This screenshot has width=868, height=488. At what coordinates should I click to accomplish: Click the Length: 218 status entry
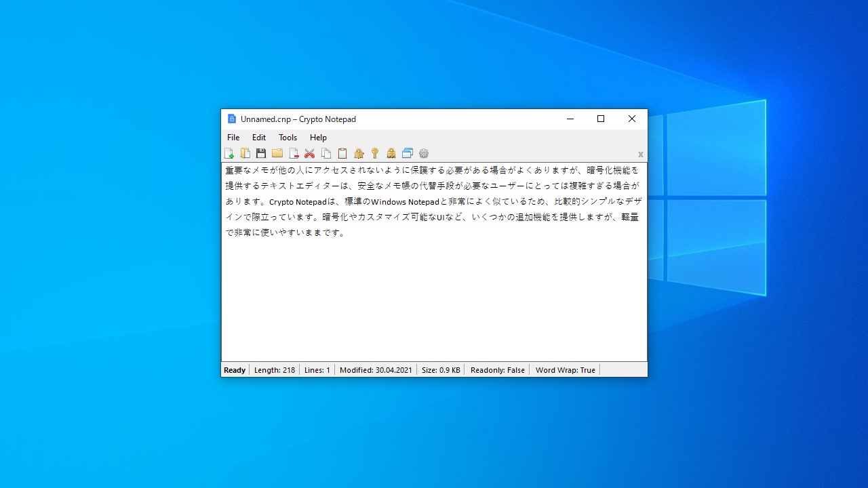(x=275, y=370)
